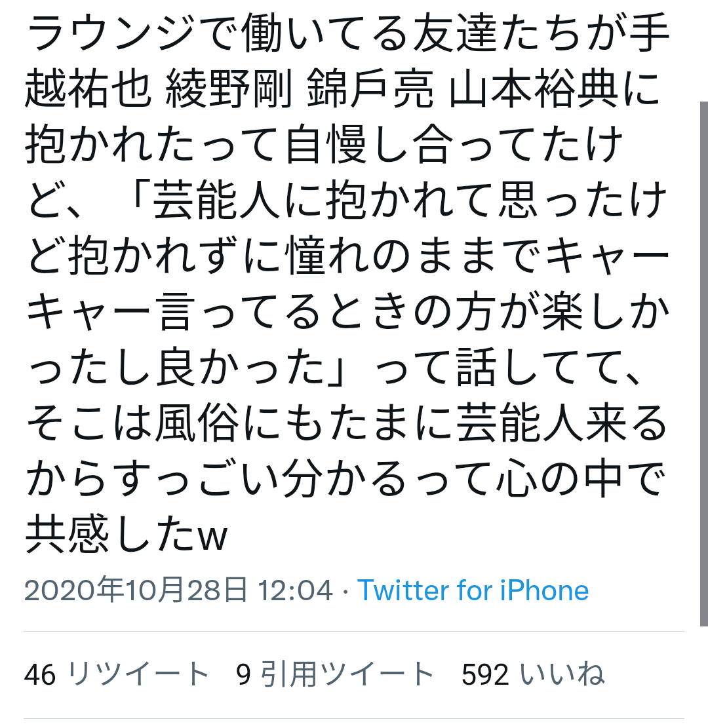708x728 pixels.
Task: Click the tweet line starting ど、「芸能人に
Action: (347, 201)
